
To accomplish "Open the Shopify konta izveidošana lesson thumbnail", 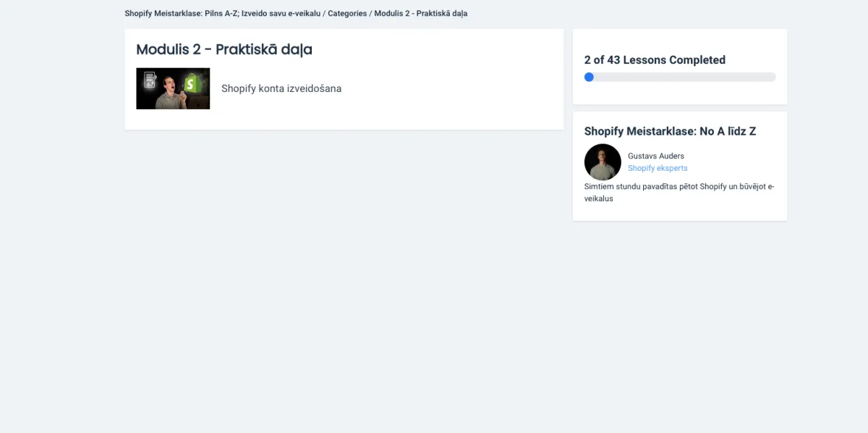I will pos(173,88).
